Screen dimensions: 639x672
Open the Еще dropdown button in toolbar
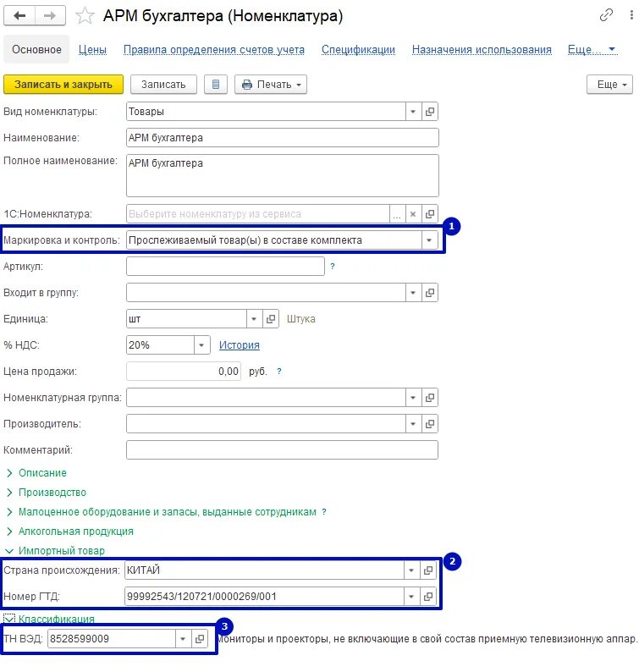[x=610, y=85]
